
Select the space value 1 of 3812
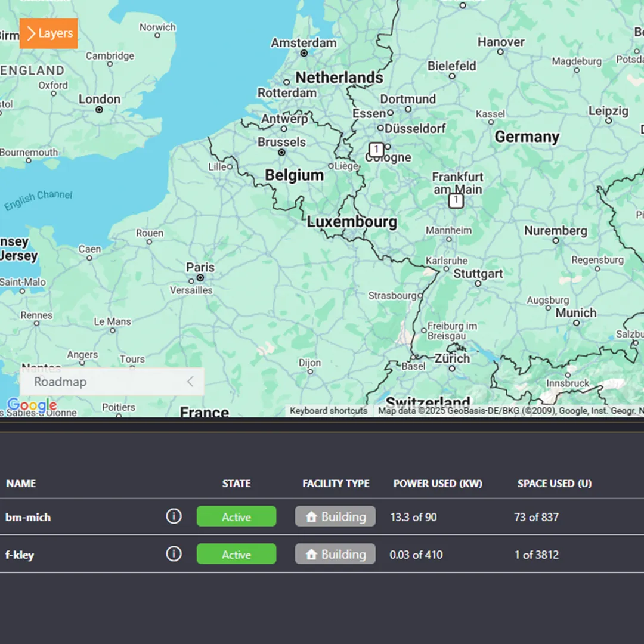(537, 555)
